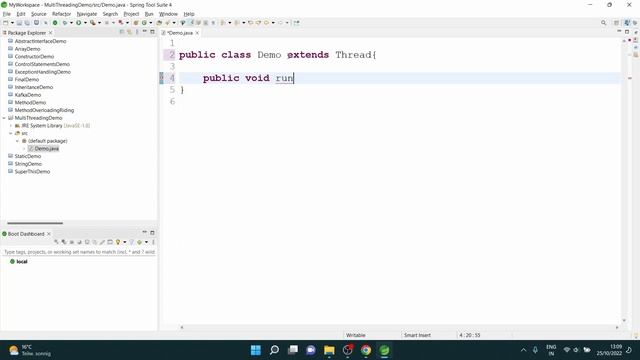Open the Navigate menu
The height and width of the screenshot is (360, 640).
[x=87, y=14]
